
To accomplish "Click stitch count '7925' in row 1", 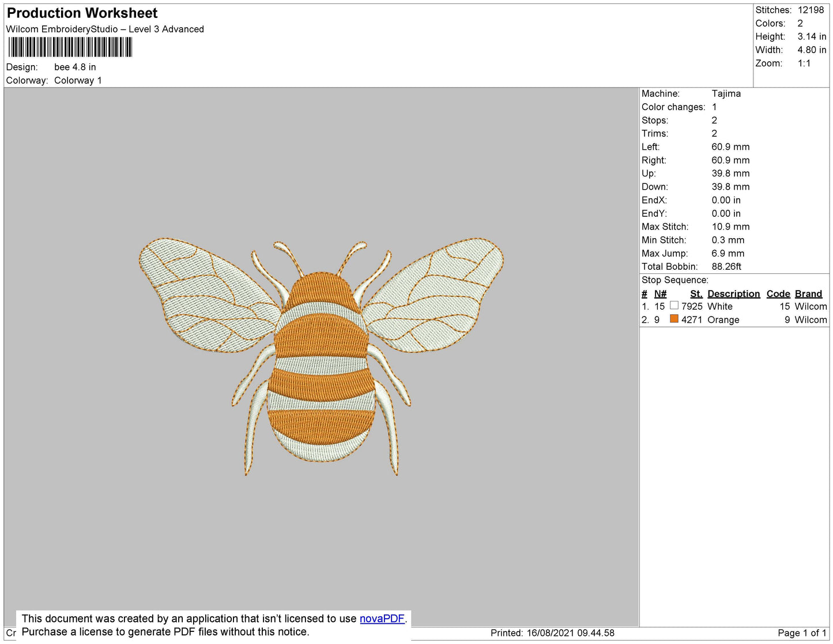I will coord(692,306).
